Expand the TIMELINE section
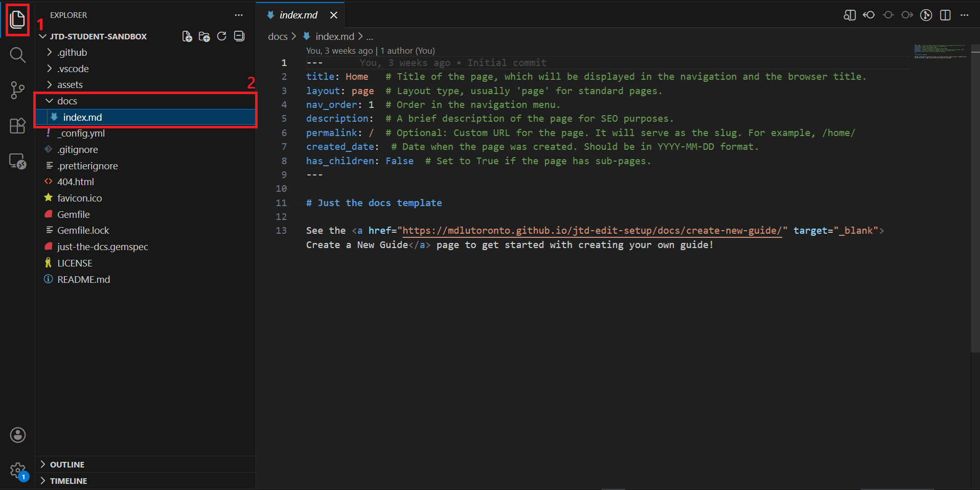980x490 pixels. coord(68,481)
